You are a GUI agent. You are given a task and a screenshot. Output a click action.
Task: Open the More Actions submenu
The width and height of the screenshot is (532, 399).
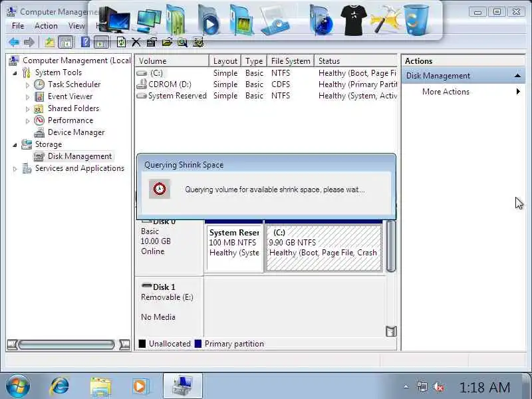464,92
